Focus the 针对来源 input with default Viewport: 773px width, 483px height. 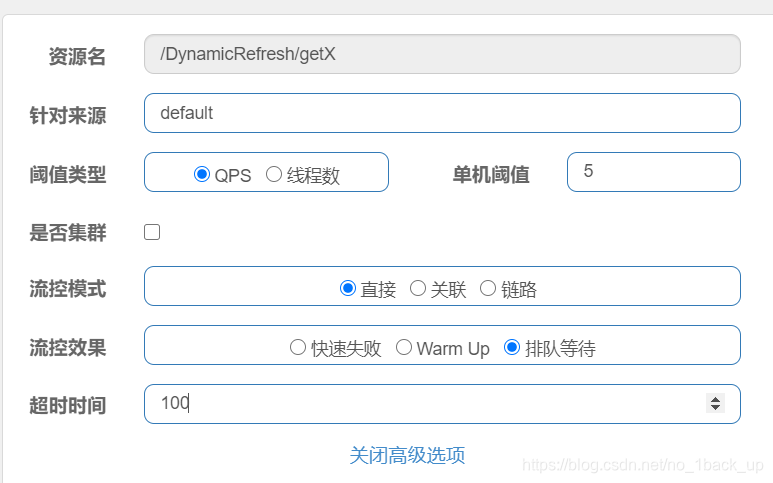pyautogui.click(x=442, y=113)
